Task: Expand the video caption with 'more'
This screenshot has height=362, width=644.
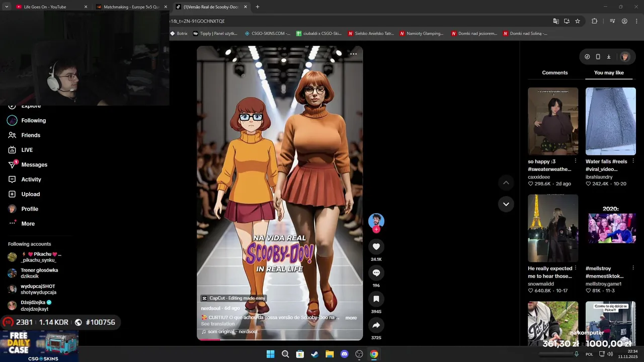Action: click(x=351, y=318)
